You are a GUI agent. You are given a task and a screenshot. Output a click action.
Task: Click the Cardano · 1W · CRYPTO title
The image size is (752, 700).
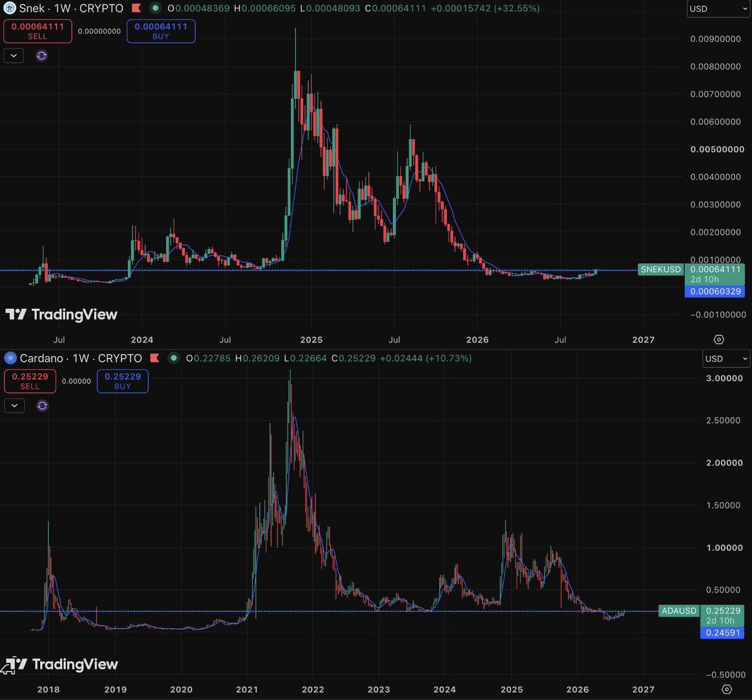pyautogui.click(x=81, y=358)
